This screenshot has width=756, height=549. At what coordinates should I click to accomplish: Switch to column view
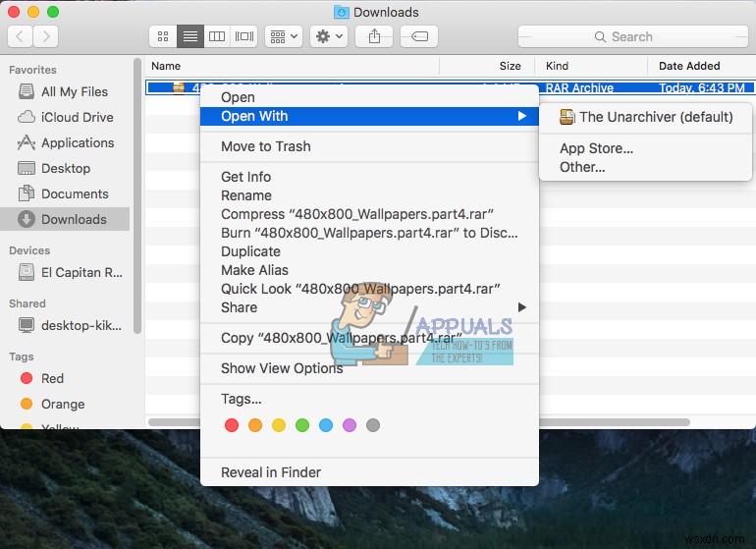tap(217, 36)
